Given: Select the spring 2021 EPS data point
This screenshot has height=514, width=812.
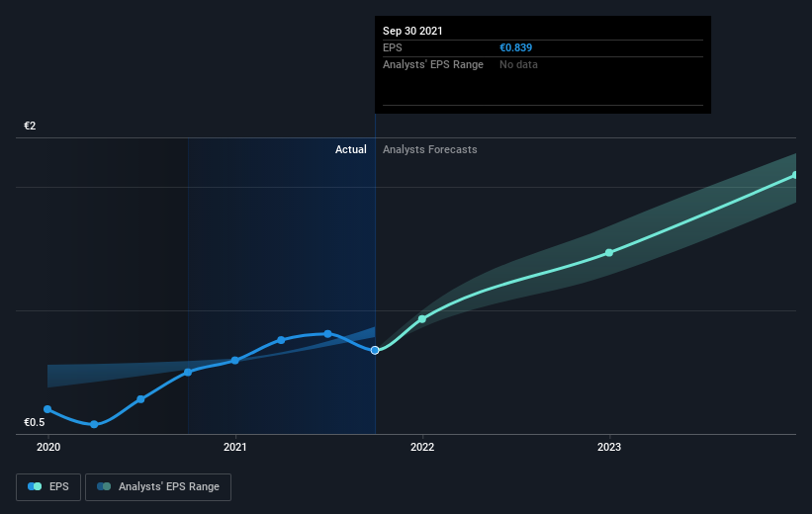Looking at the screenshot, I should [281, 340].
